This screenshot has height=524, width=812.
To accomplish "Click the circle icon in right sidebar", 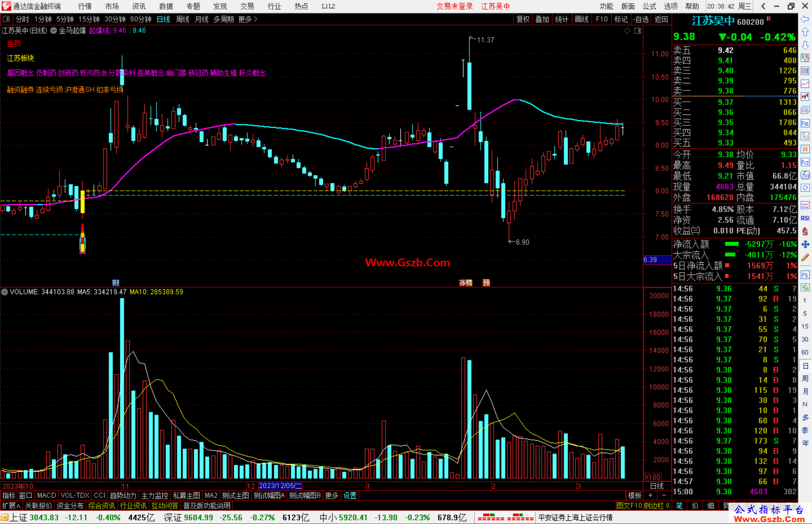I will [805, 188].
